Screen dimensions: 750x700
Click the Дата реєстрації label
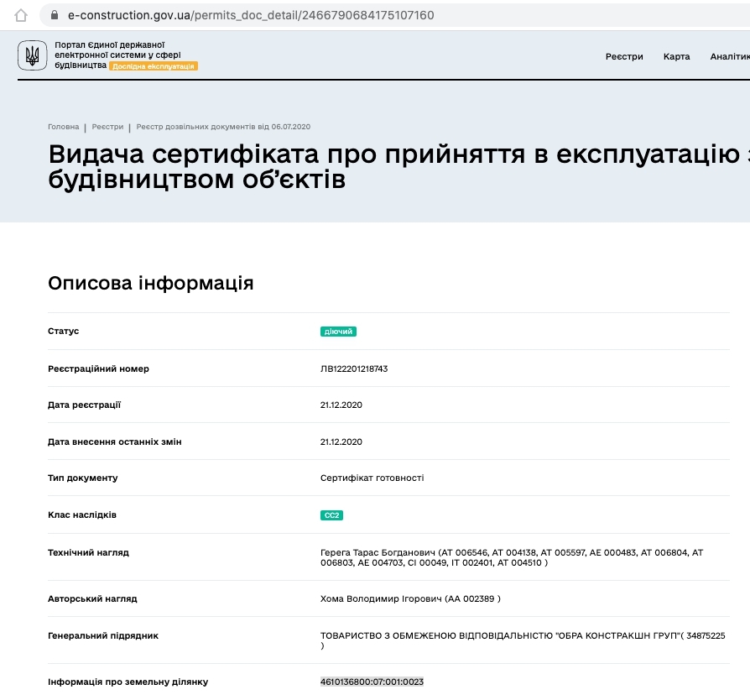tap(84, 405)
